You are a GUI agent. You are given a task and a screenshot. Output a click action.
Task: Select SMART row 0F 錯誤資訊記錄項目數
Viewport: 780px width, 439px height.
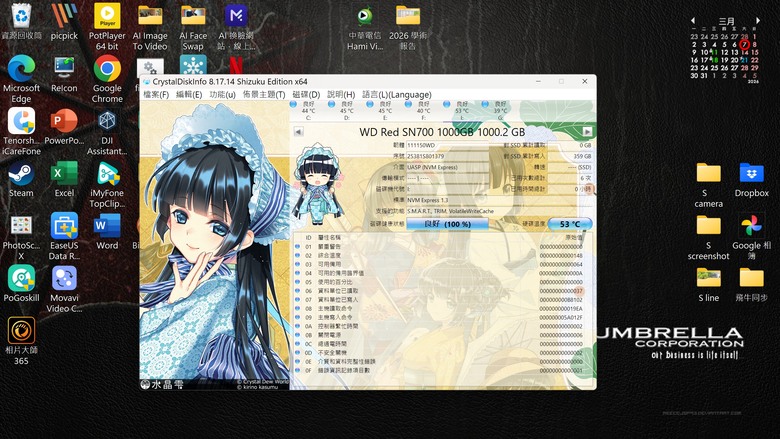pos(441,370)
